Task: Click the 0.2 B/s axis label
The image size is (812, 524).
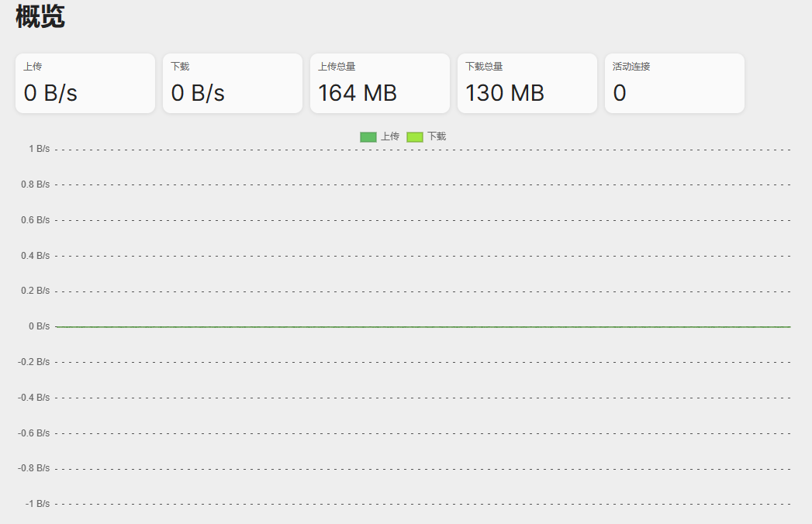Action: [x=35, y=291]
